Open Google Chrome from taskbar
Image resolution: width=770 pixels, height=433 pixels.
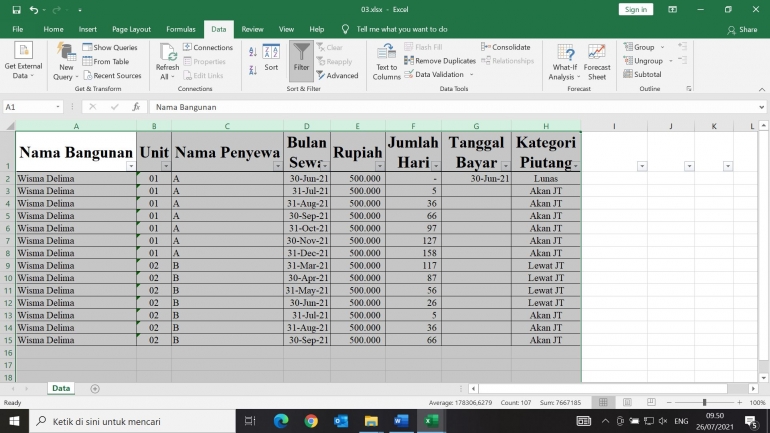click(x=311, y=421)
